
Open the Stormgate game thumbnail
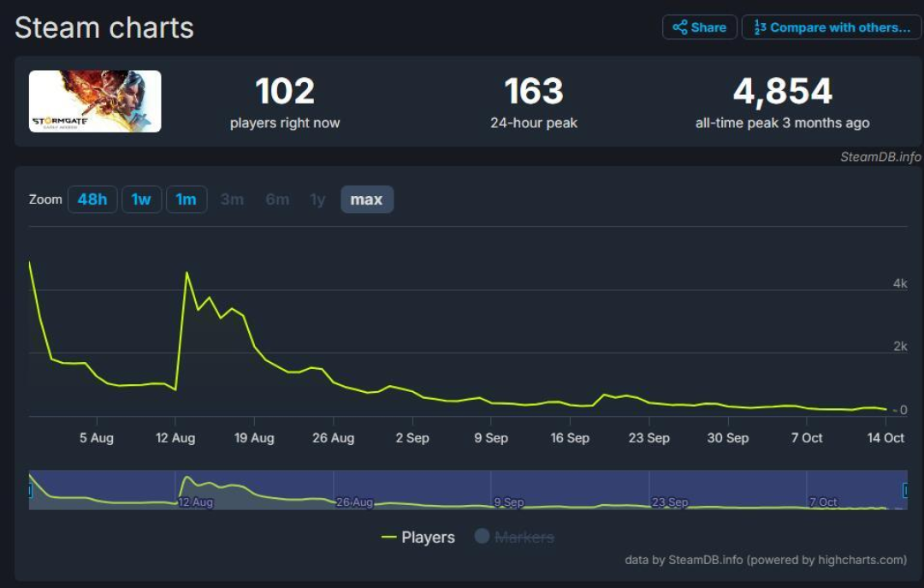click(95, 102)
